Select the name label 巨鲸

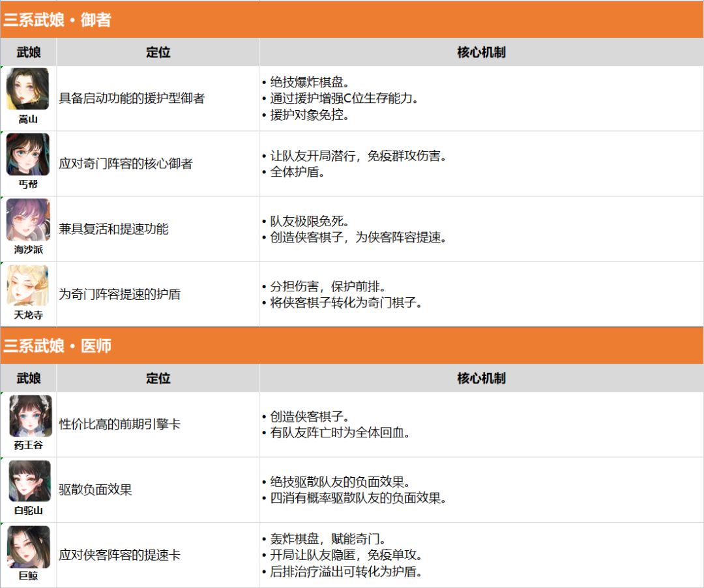(x=28, y=576)
